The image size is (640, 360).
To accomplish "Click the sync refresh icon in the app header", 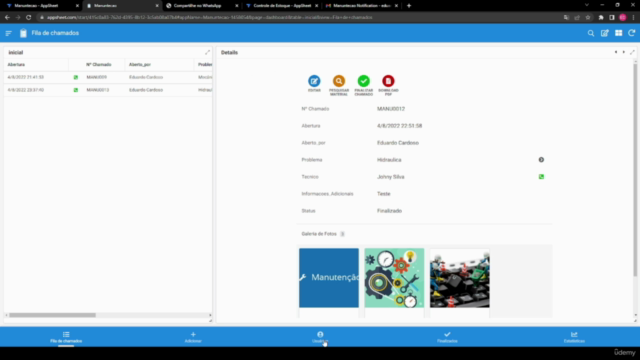I will point(631,33).
